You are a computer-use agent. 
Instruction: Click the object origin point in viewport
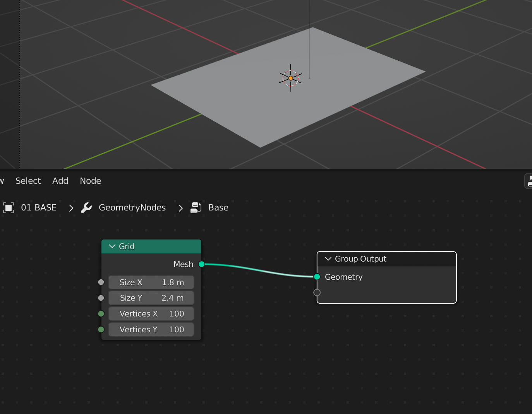[x=291, y=78]
